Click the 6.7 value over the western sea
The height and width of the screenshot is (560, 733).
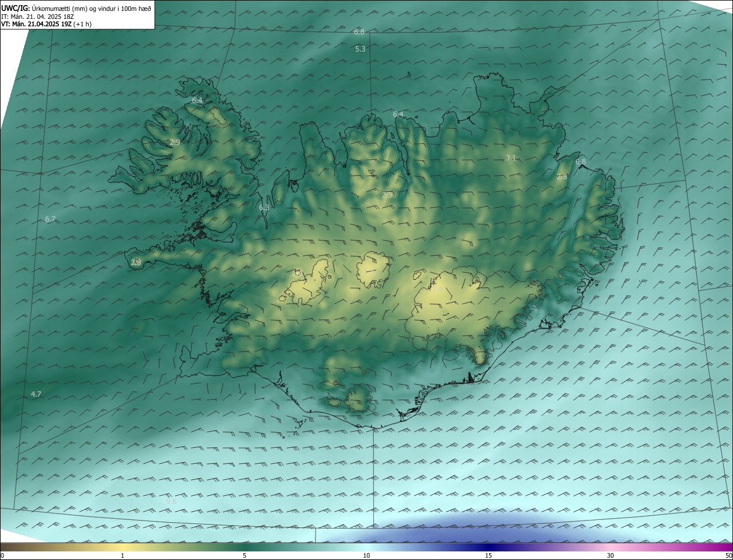tap(50, 219)
